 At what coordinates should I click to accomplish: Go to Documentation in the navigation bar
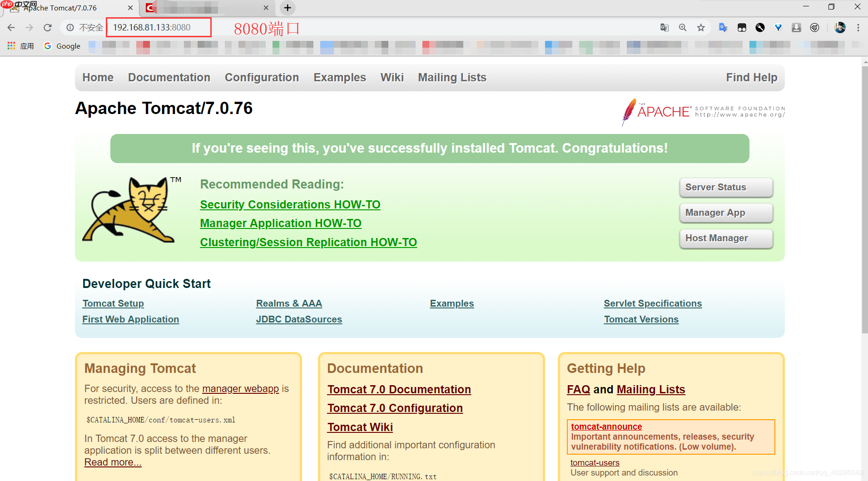pyautogui.click(x=169, y=78)
